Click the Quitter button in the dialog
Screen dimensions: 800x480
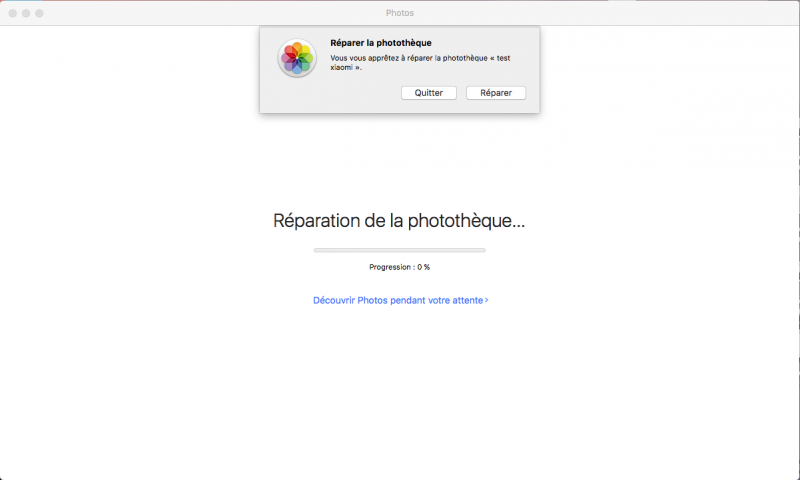tap(429, 93)
